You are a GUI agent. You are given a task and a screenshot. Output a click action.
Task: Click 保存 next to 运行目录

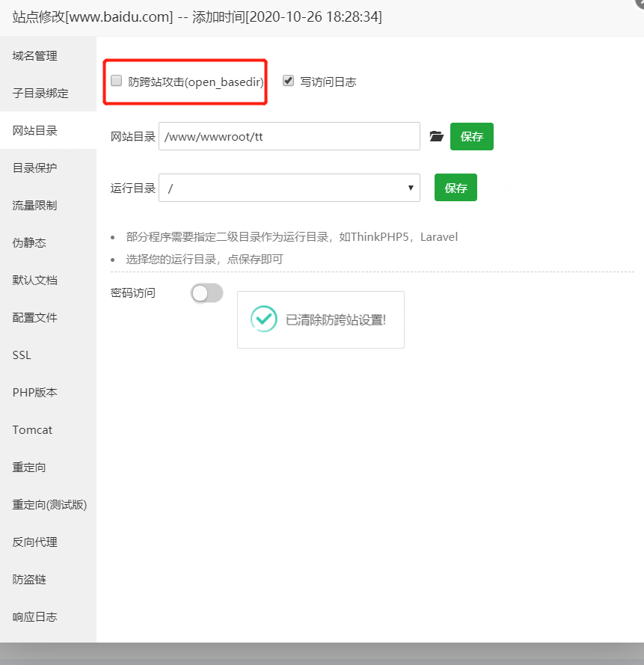coord(456,189)
